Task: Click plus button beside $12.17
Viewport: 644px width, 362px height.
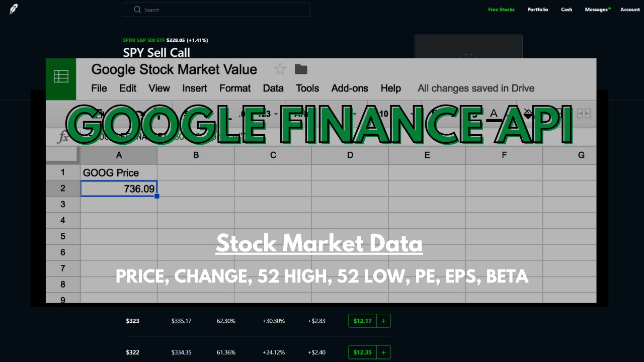Action: pos(384,321)
